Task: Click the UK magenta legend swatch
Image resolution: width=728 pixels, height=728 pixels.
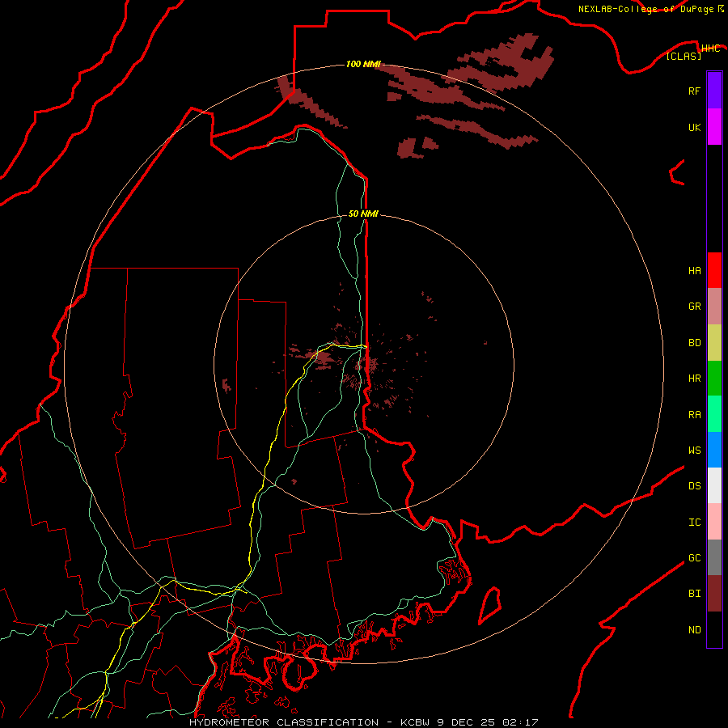Action: (x=714, y=127)
